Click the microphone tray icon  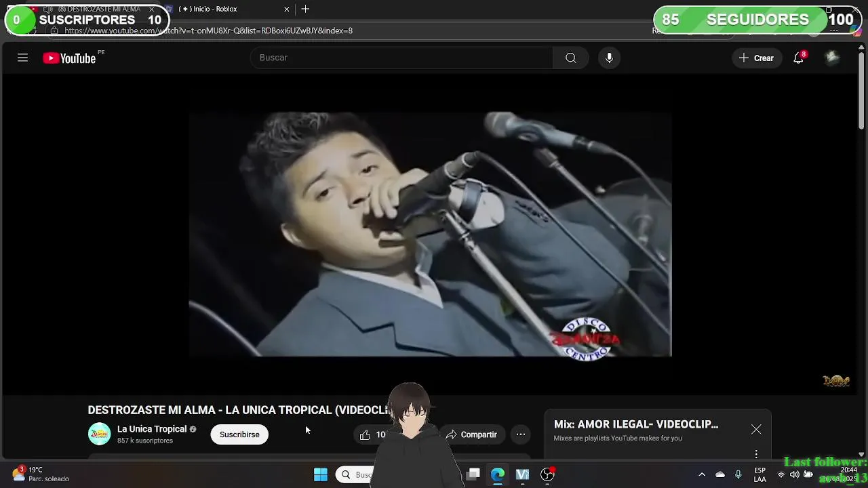coord(738,474)
